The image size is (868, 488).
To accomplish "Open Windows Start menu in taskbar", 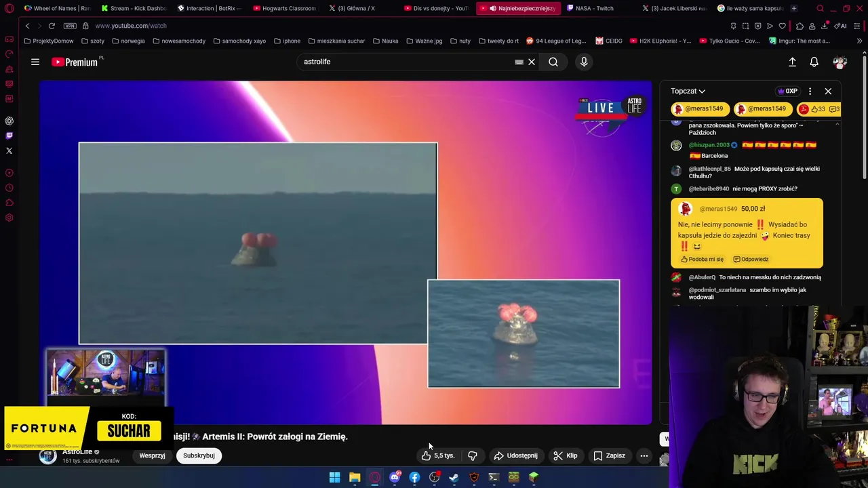I will [x=334, y=477].
